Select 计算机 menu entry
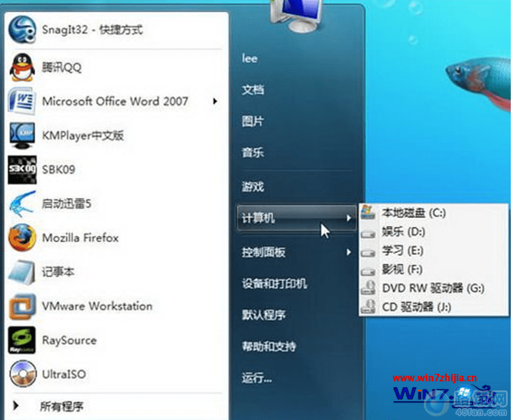Viewport: 512px width, 420px height. click(x=296, y=218)
